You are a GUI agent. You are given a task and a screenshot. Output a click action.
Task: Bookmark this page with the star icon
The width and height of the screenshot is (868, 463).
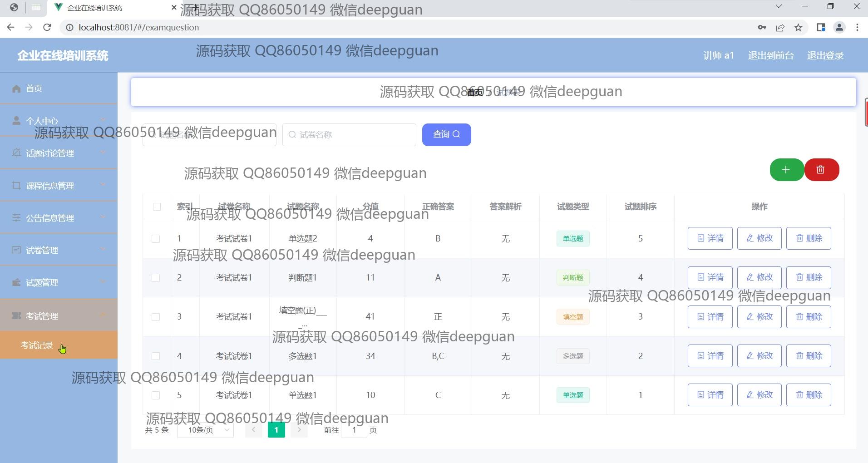[798, 28]
